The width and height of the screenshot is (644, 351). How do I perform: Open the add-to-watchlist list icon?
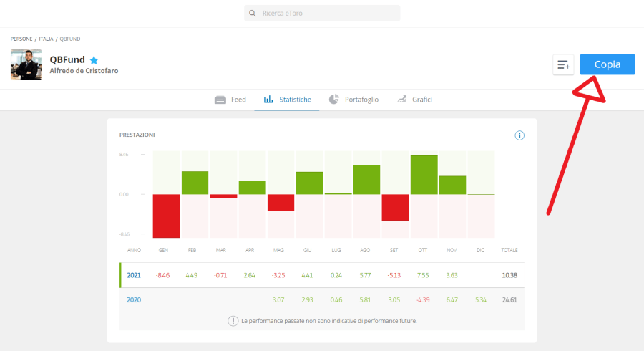(563, 65)
